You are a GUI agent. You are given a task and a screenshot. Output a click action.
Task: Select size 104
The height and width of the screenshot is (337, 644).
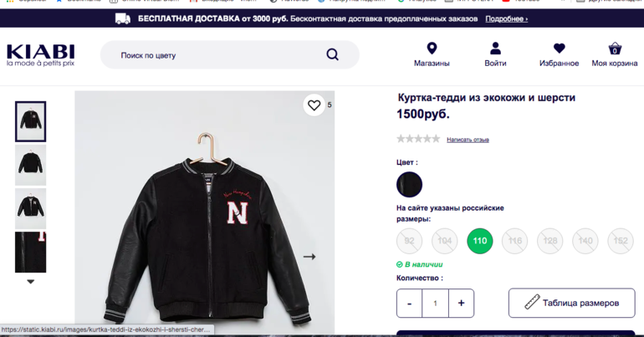point(444,241)
